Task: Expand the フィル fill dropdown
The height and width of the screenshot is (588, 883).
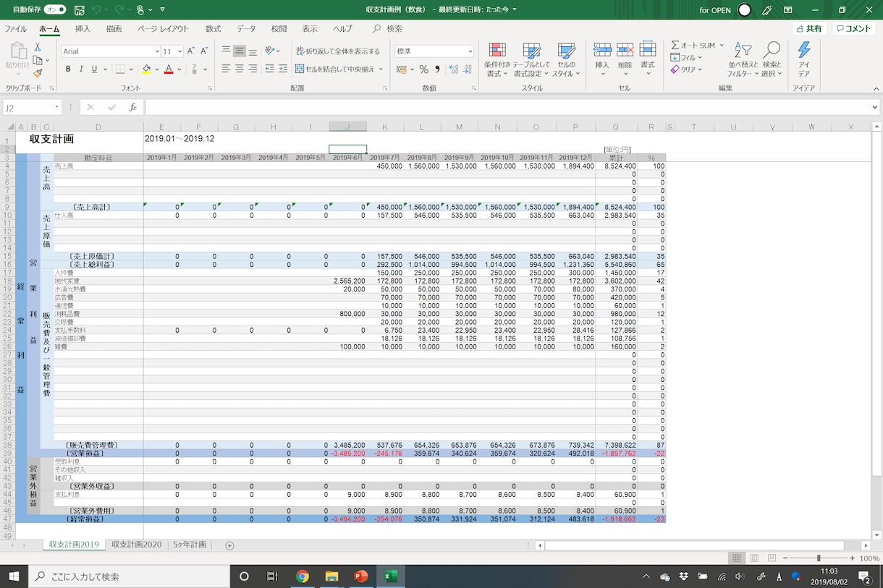Action: click(x=700, y=58)
